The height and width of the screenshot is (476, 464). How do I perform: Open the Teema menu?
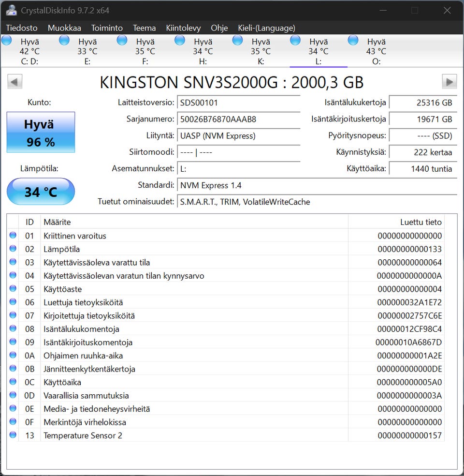(x=144, y=28)
